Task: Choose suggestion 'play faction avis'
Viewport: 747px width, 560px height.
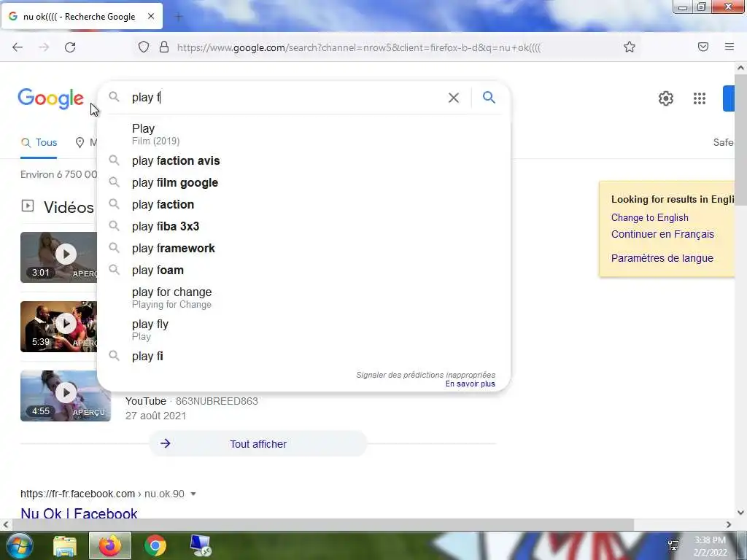Action: click(304, 161)
